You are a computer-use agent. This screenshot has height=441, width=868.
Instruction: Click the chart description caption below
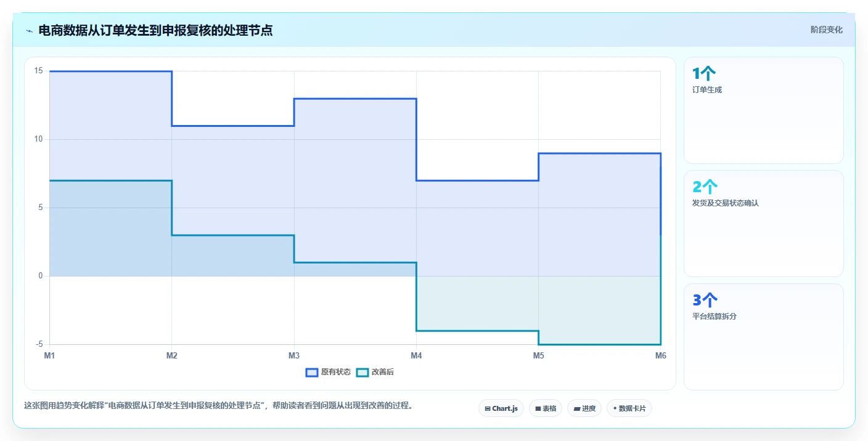[218, 406]
